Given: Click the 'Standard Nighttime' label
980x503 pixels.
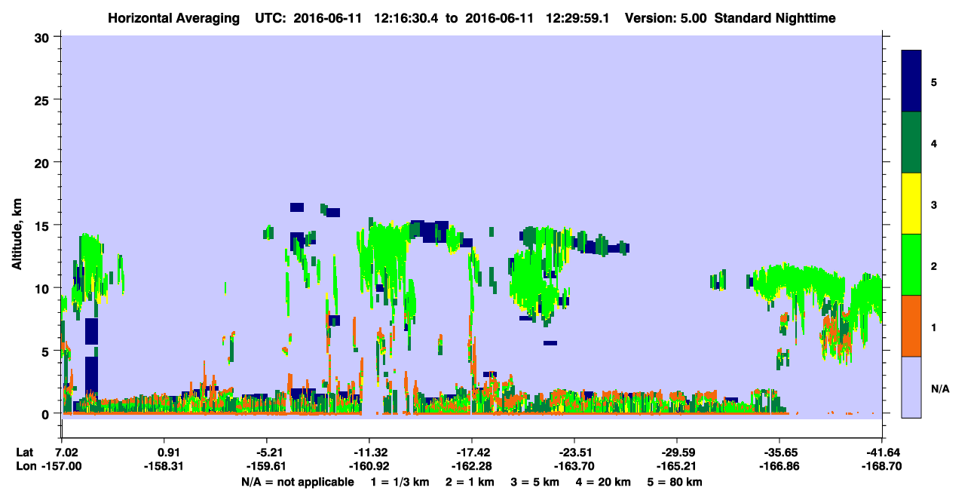Looking at the screenshot, I should (774, 17).
